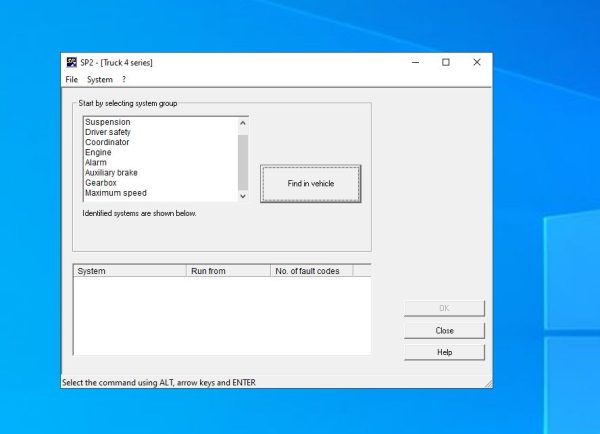Maximize the SP2 window
This screenshot has width=600, height=434.
(x=446, y=62)
